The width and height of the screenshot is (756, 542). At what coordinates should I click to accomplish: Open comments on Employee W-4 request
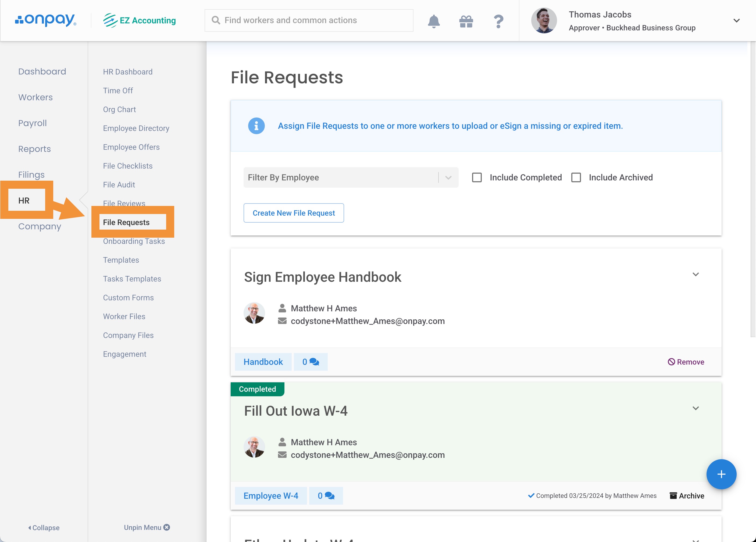[x=326, y=496]
